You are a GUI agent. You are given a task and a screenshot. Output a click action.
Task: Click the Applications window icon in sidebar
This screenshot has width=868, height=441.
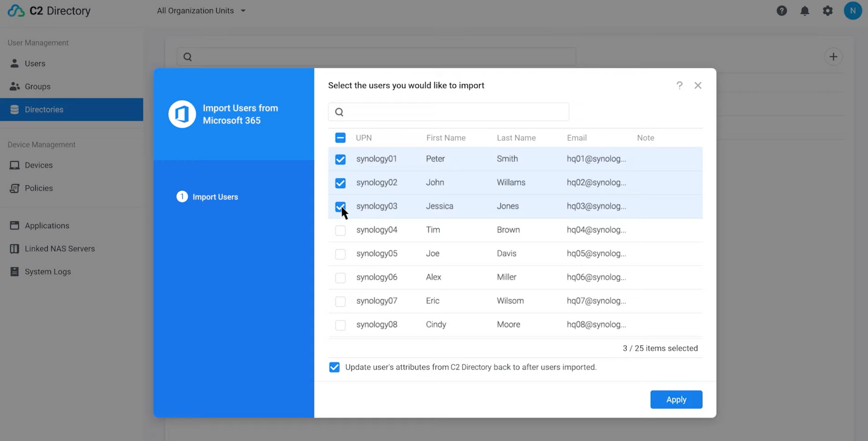point(14,225)
